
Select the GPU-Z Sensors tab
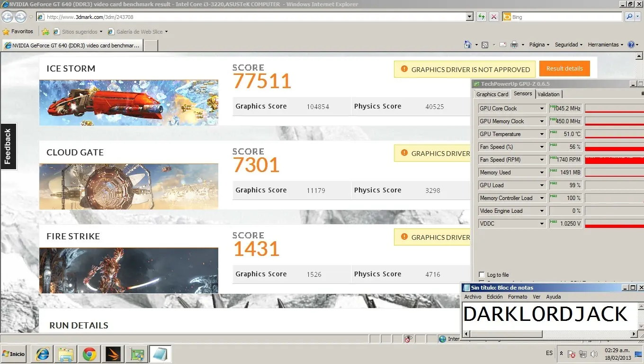[523, 94]
